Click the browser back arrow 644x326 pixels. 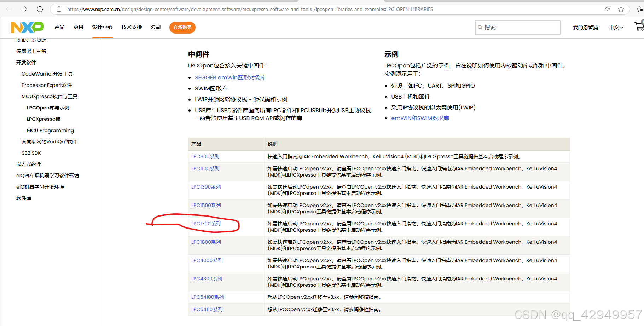click(9, 9)
